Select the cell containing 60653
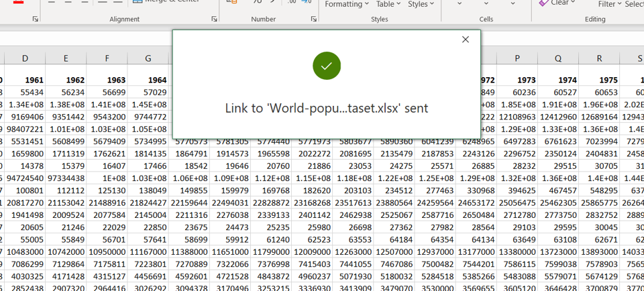This screenshot has height=291, width=644. (x=600, y=93)
